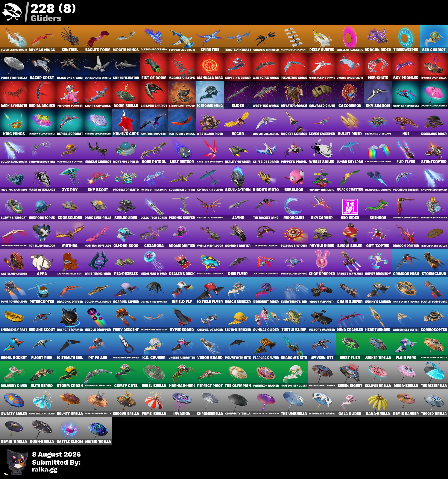Click the "228 (8)" glider count
Screen dimensions: 448x479
click(x=53, y=9)
